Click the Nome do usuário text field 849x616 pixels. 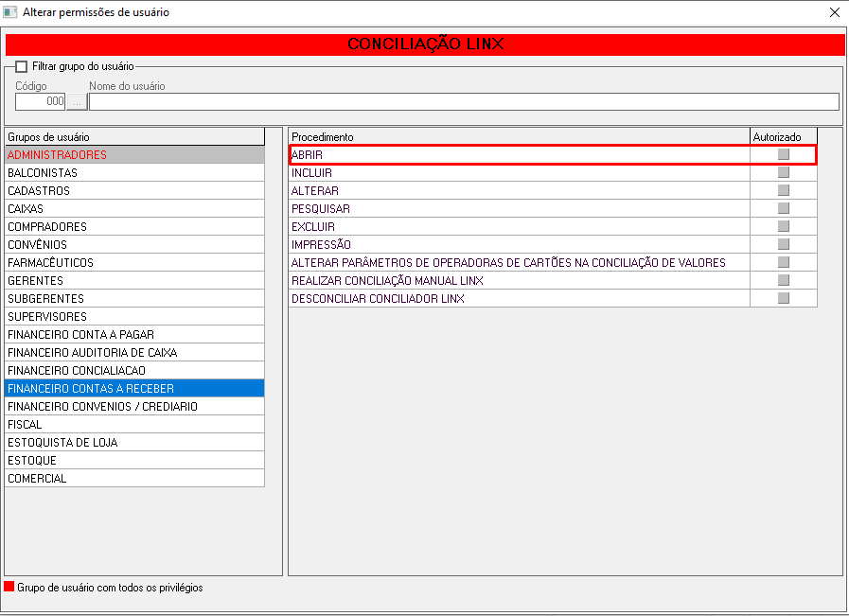click(x=464, y=101)
